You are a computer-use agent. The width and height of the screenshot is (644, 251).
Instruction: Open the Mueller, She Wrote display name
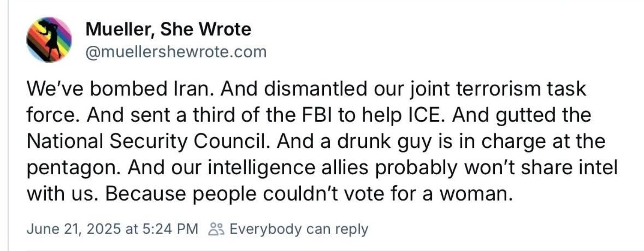click(169, 30)
